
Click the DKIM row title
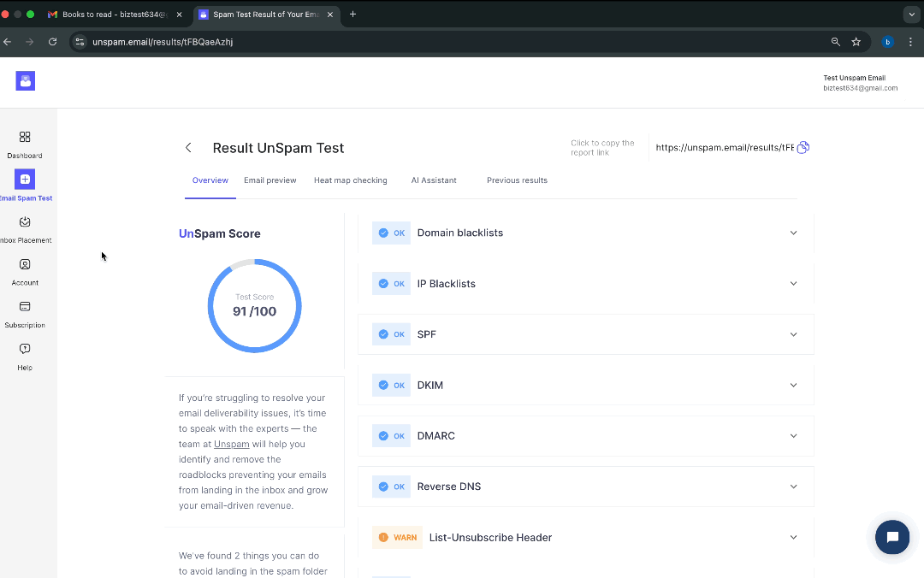click(430, 386)
